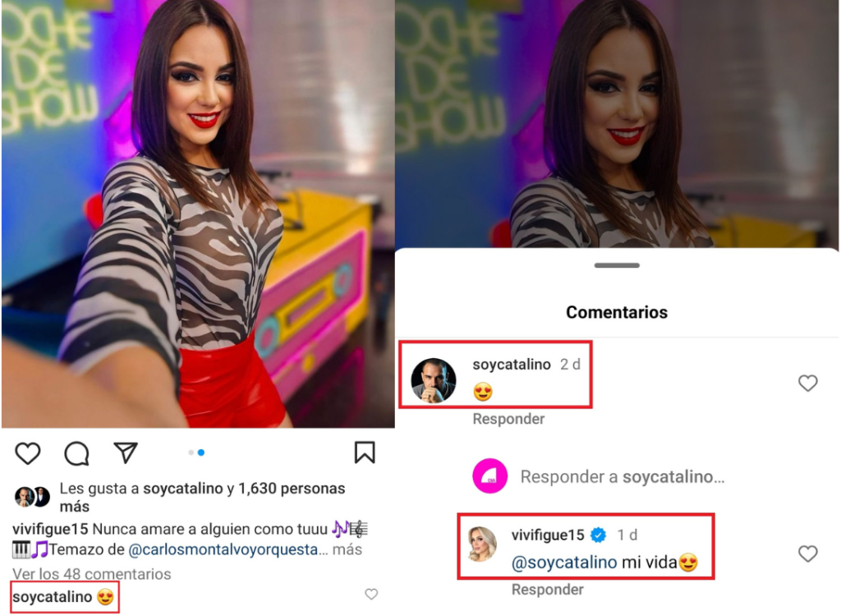Tap the pink avatar beside the reply field
The image size is (841, 616).
tap(489, 476)
